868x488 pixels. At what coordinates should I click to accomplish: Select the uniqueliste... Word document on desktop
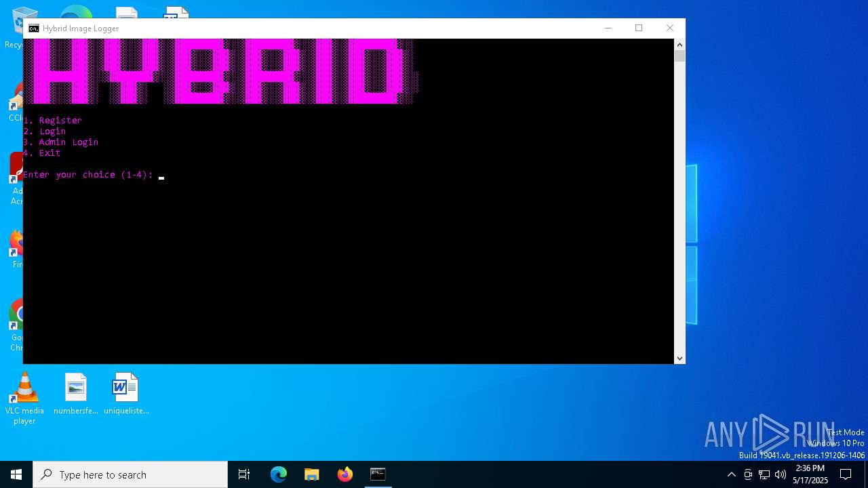coord(125,394)
